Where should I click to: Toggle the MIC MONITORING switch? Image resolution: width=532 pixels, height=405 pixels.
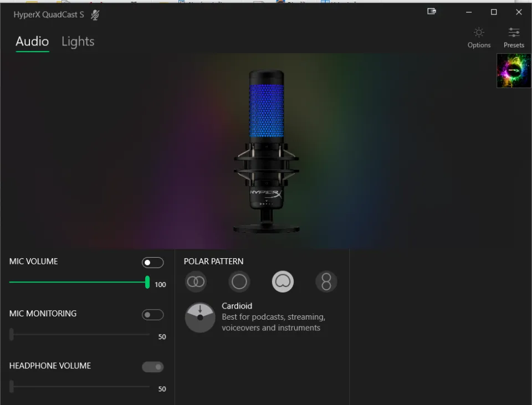[x=153, y=315]
